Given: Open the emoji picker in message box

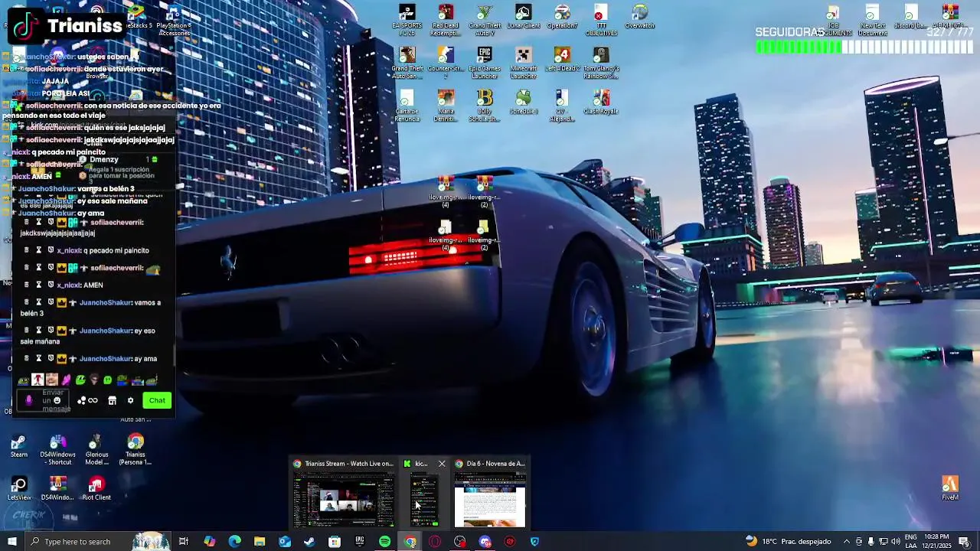Looking at the screenshot, I should pos(57,400).
